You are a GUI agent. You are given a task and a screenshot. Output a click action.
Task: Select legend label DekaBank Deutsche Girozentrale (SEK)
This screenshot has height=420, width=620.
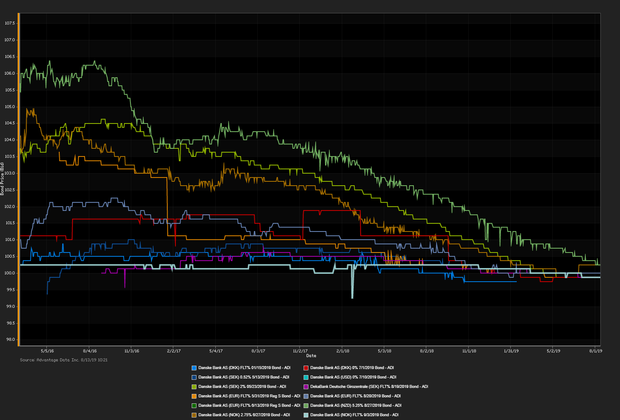pos(369,387)
